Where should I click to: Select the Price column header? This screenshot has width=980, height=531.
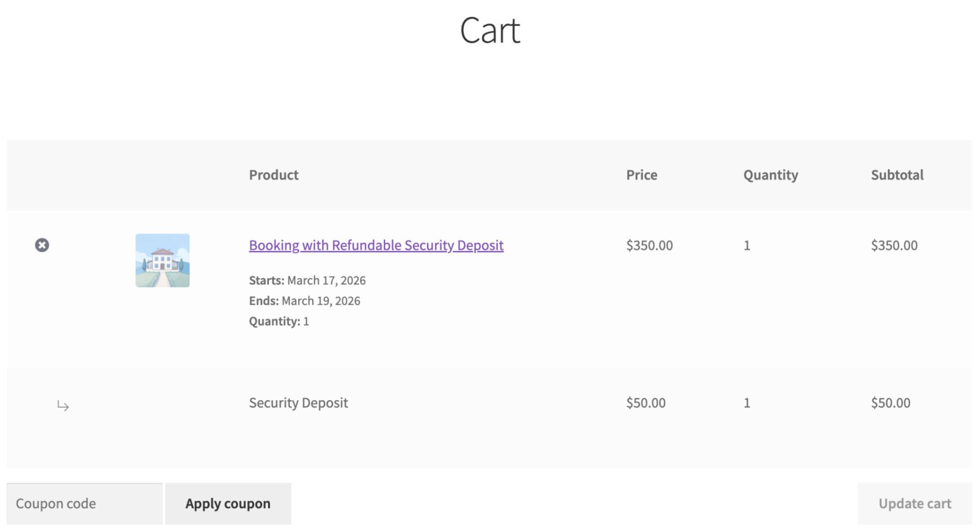click(x=641, y=175)
